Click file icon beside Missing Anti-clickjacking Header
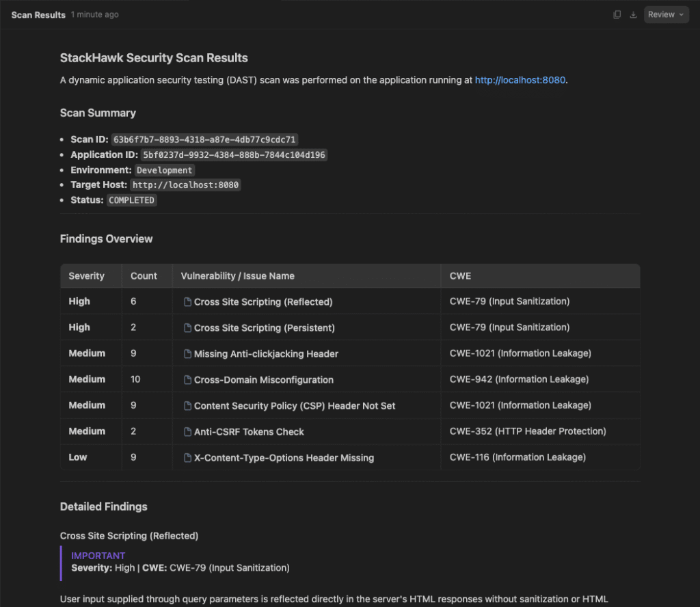Image resolution: width=700 pixels, height=607 pixels. tap(188, 354)
